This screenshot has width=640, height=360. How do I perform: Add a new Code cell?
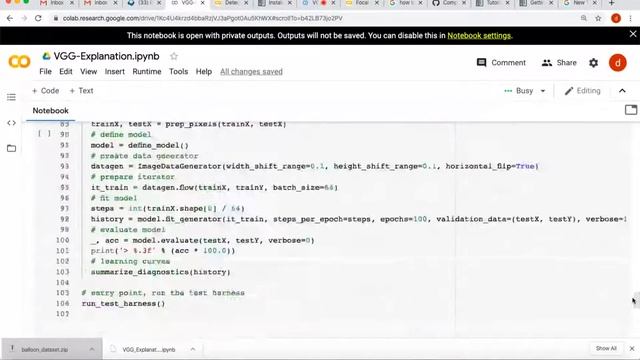(45, 91)
